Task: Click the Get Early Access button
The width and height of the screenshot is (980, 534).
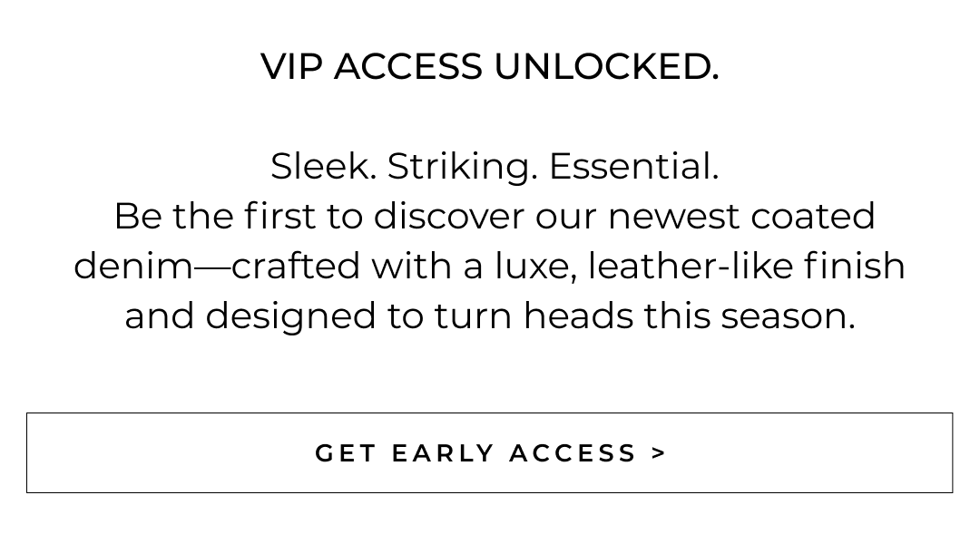Action: pyautogui.click(x=489, y=452)
